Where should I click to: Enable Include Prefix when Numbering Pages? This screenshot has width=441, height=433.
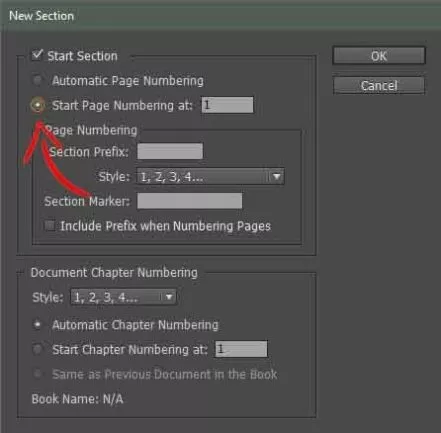point(50,226)
